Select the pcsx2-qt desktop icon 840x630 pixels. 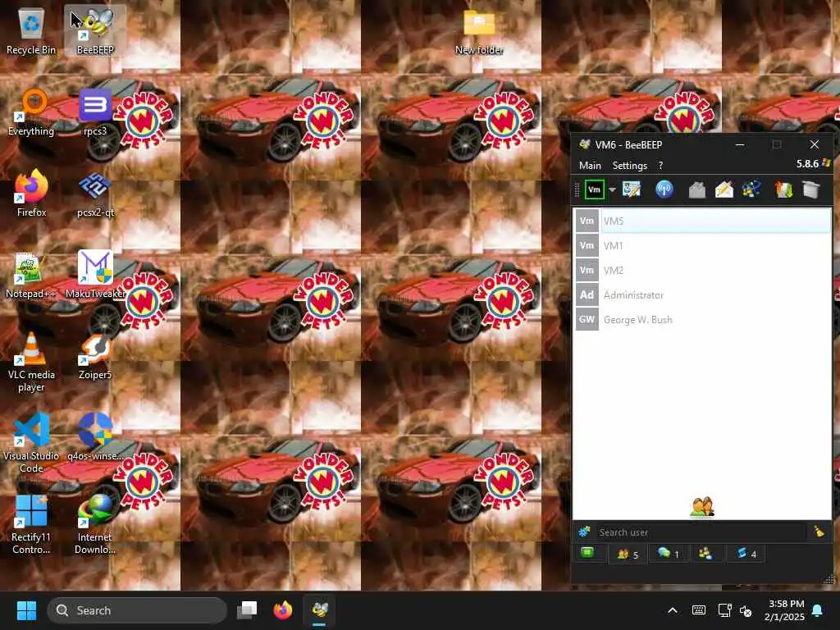[95, 194]
